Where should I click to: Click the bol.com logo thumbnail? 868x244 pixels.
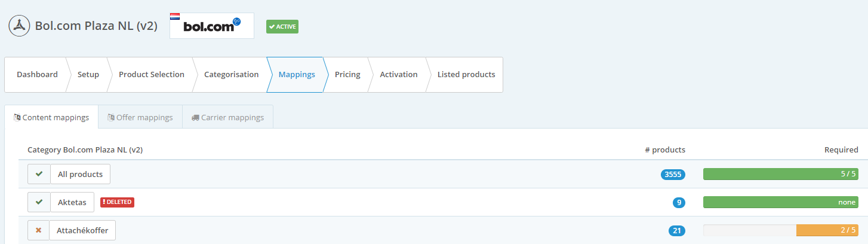[x=212, y=26]
